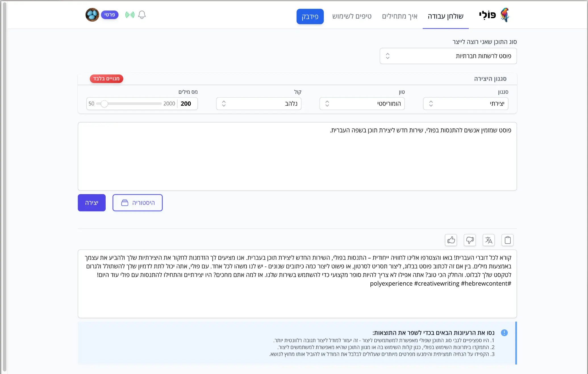Click the slider maximum value 2000
Screen dimensions: 588x374
169,104
